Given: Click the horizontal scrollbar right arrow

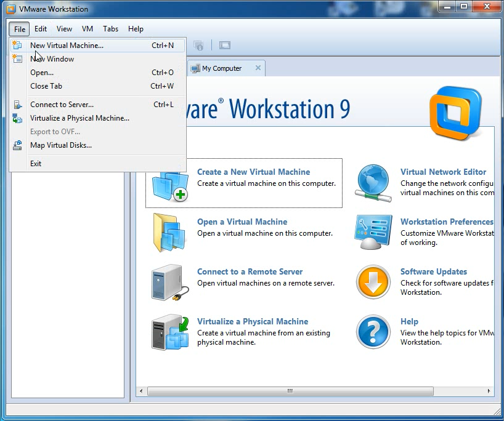Looking at the screenshot, I should (489, 391).
